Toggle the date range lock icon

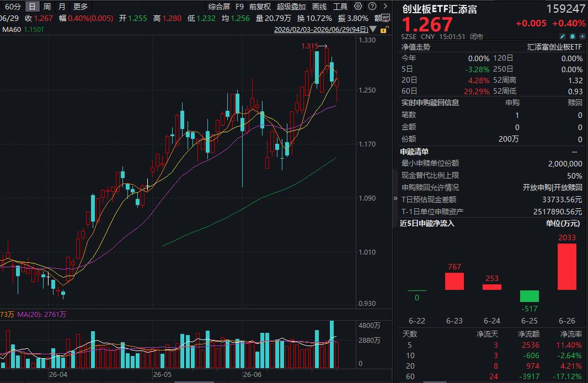(x=383, y=30)
